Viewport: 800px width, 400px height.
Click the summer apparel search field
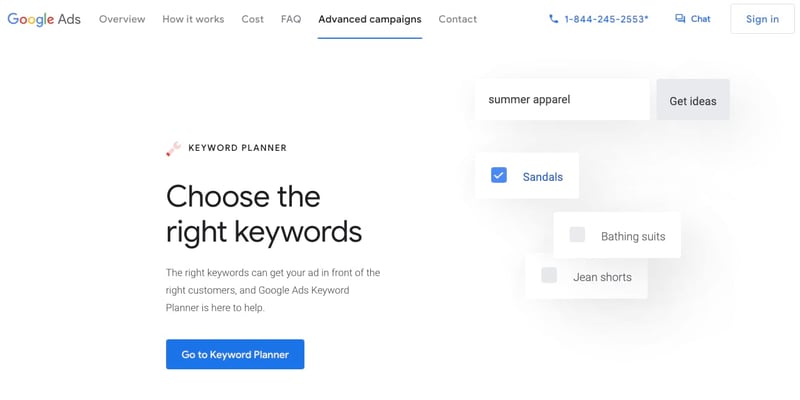point(562,99)
